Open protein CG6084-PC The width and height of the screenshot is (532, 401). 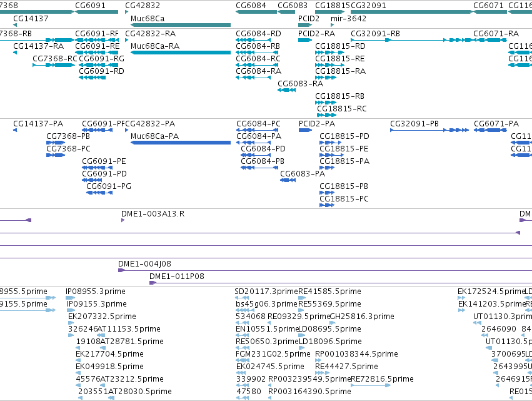coord(259,124)
